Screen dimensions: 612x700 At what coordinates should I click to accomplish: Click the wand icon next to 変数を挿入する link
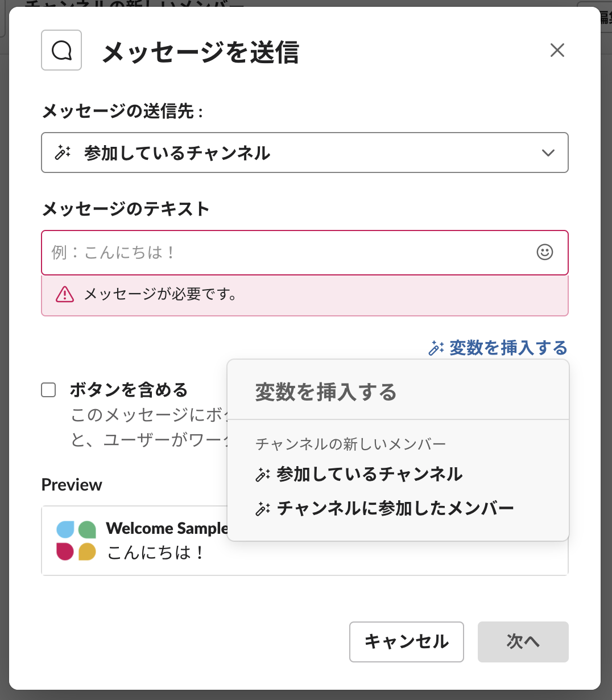pyautogui.click(x=436, y=348)
